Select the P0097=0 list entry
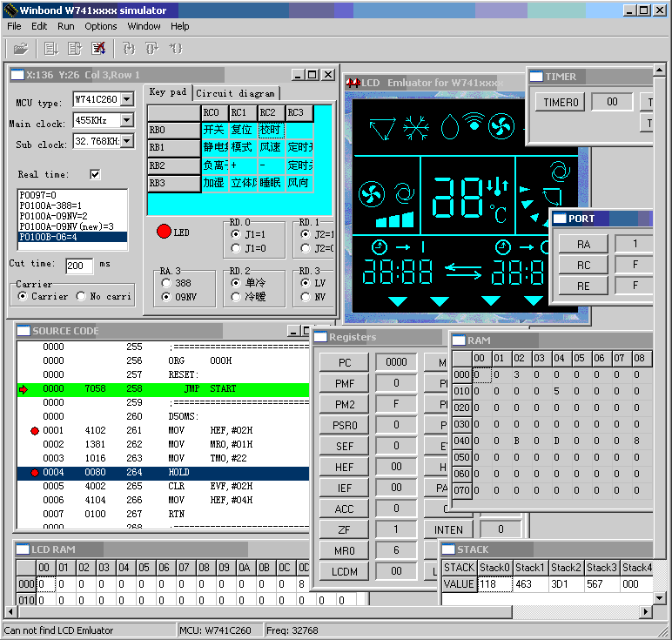This screenshot has height=640, width=672. (72, 195)
